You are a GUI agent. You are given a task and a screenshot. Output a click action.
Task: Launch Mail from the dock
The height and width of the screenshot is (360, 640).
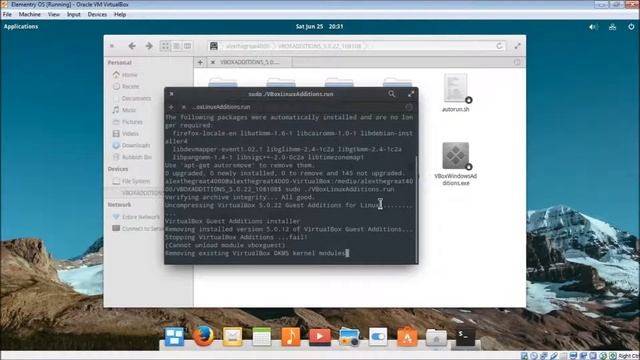232,337
